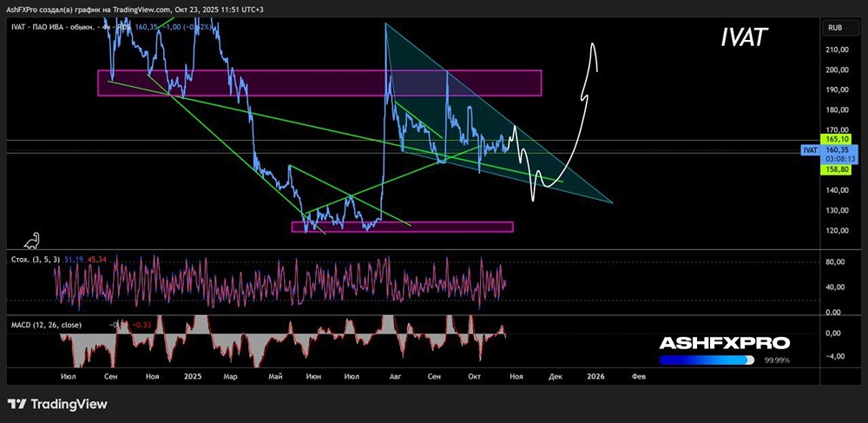Image resolution: width=868 pixels, height=423 pixels.
Task: Click the current price tag 160,35
Action: 838,149
